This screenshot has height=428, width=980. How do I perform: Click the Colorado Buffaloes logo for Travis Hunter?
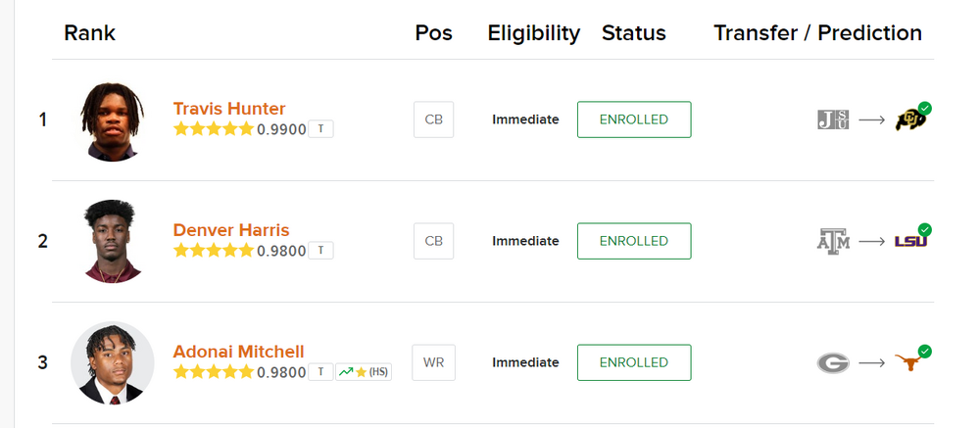(910, 119)
